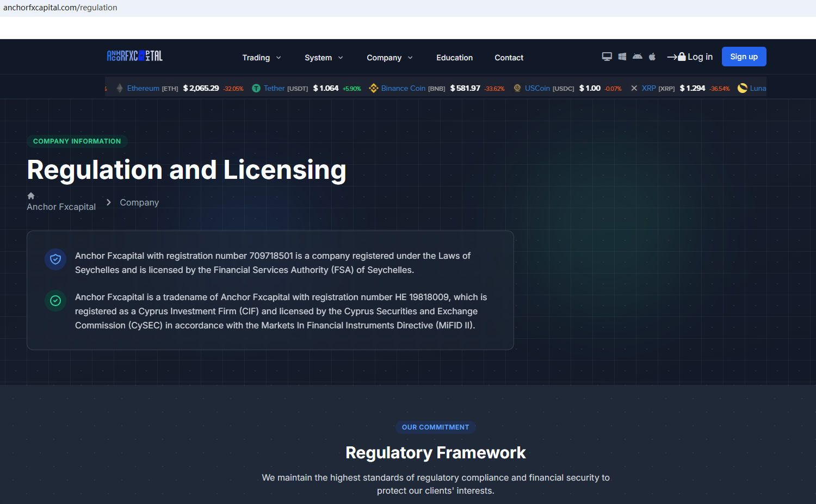Click the XRP cross icon in ticker
Screen dimensions: 816x504
(x=634, y=88)
